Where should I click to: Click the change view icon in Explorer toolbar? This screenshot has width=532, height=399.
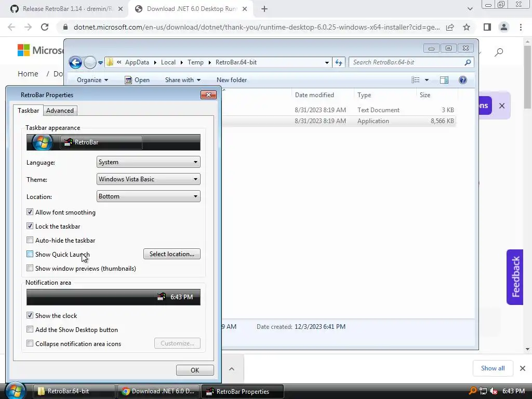(416, 79)
